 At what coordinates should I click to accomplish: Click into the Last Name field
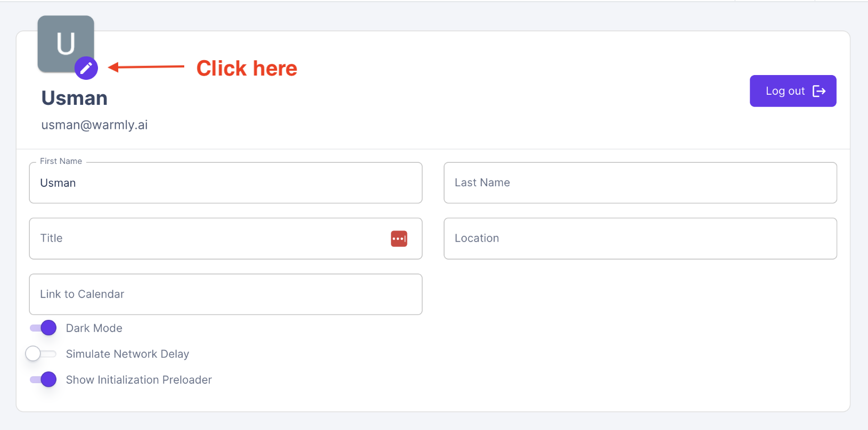(x=640, y=183)
